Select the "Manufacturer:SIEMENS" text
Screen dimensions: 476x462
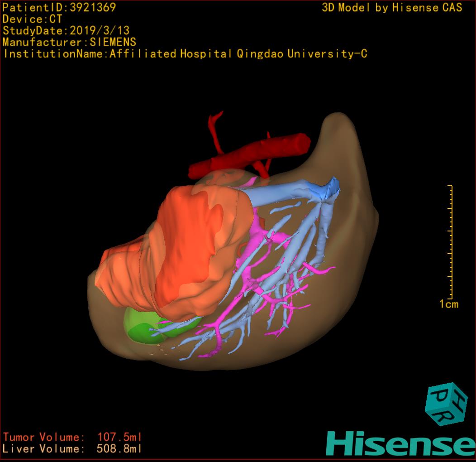click(x=69, y=42)
